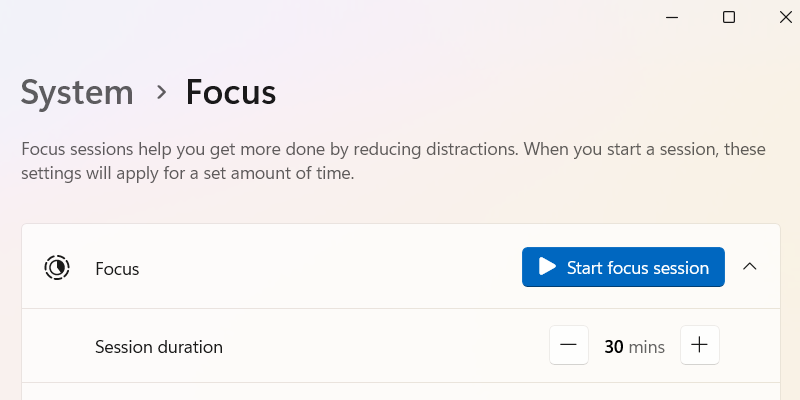Increase session duration with plus button
The image size is (800, 400).
tap(699, 345)
